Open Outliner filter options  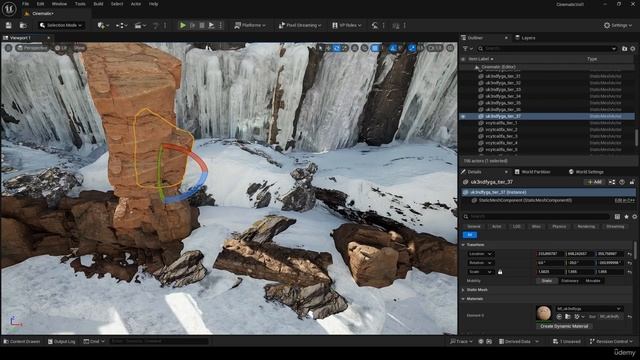click(467, 49)
